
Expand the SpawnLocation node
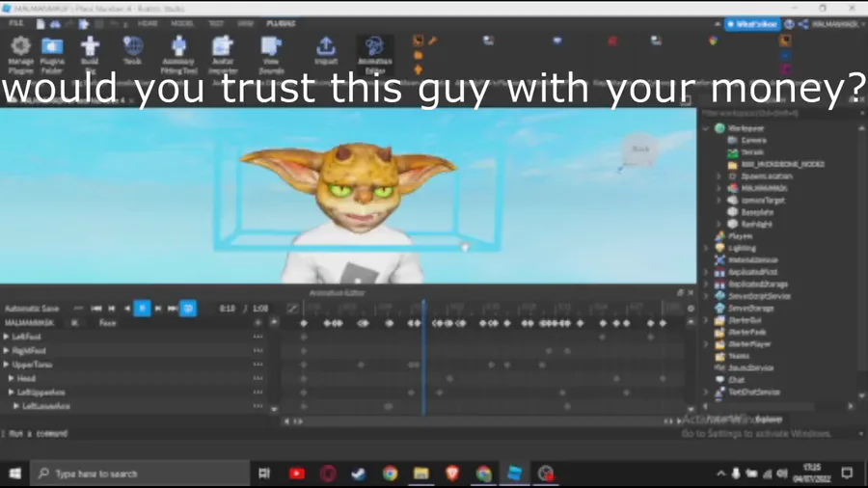[719, 176]
